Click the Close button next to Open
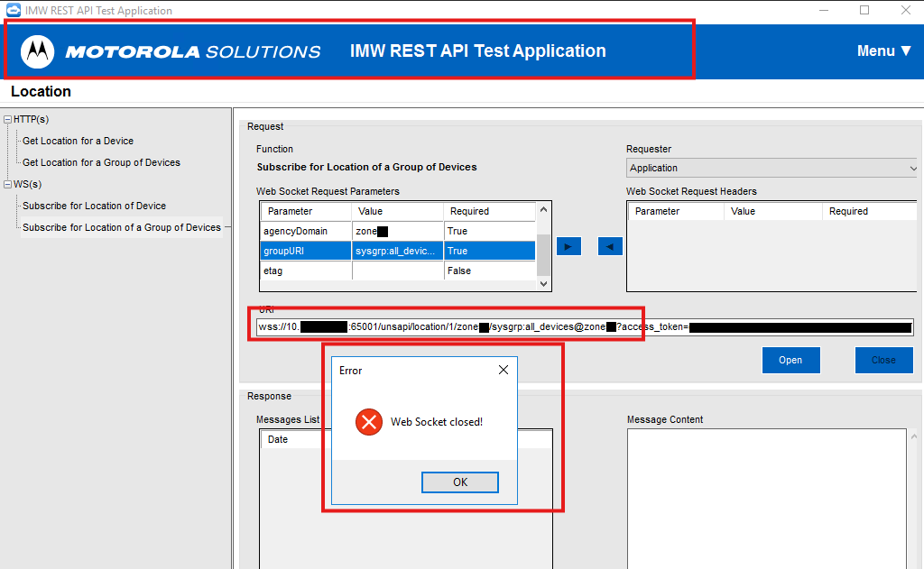The height and width of the screenshot is (569, 924). 883,360
